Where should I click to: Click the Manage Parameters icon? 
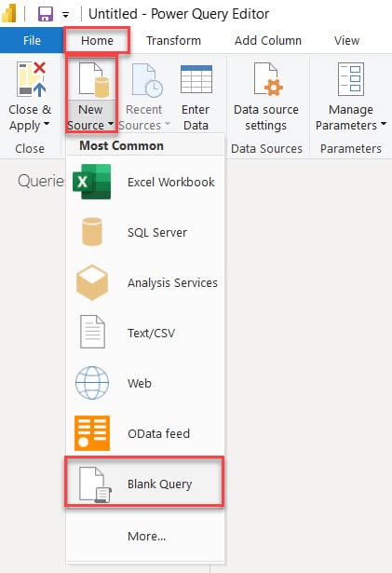tap(351, 79)
